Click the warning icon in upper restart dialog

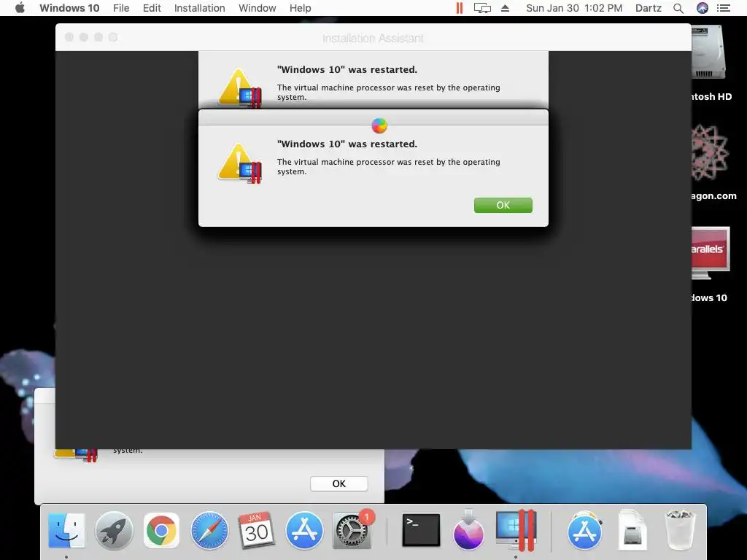[x=239, y=88]
